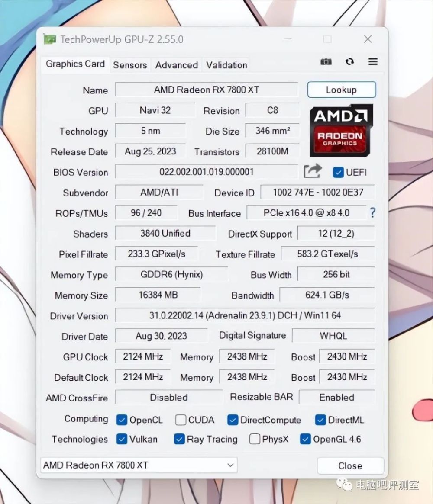This screenshot has width=433, height=504.
Task: Enable the PhysX checkbox
Action: pyautogui.click(x=255, y=439)
